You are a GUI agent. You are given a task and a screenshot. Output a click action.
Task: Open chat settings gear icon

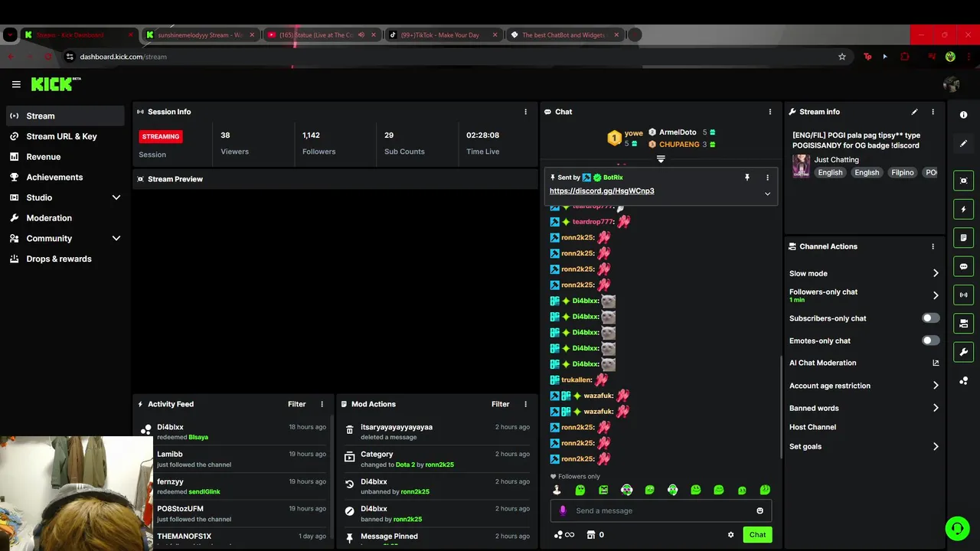[730, 535]
